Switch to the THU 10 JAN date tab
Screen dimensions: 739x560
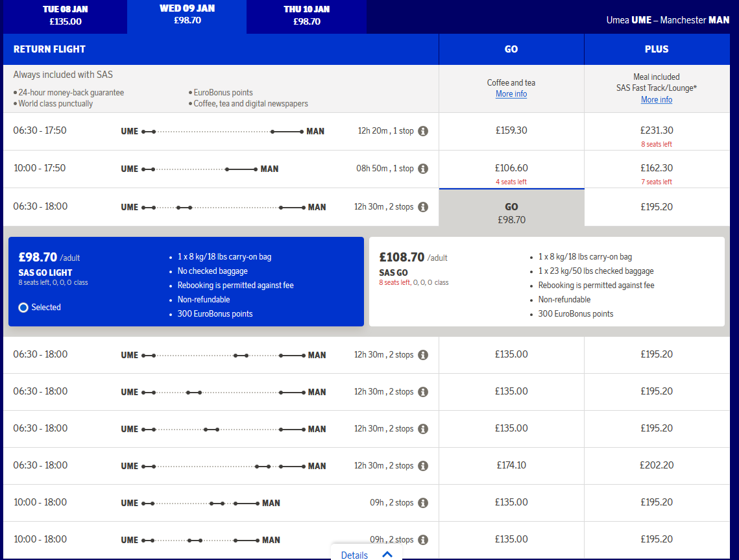[307, 16]
